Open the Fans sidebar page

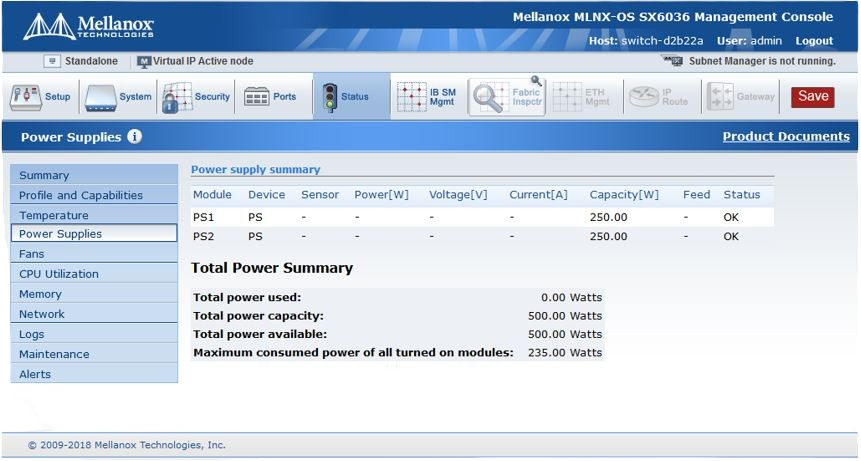(94, 254)
